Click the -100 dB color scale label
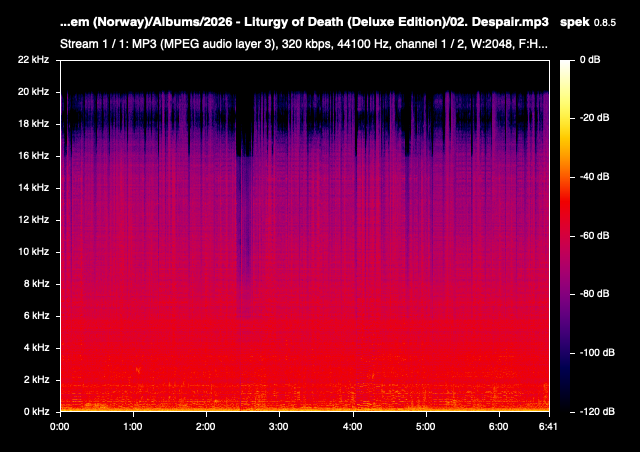 pos(597,352)
